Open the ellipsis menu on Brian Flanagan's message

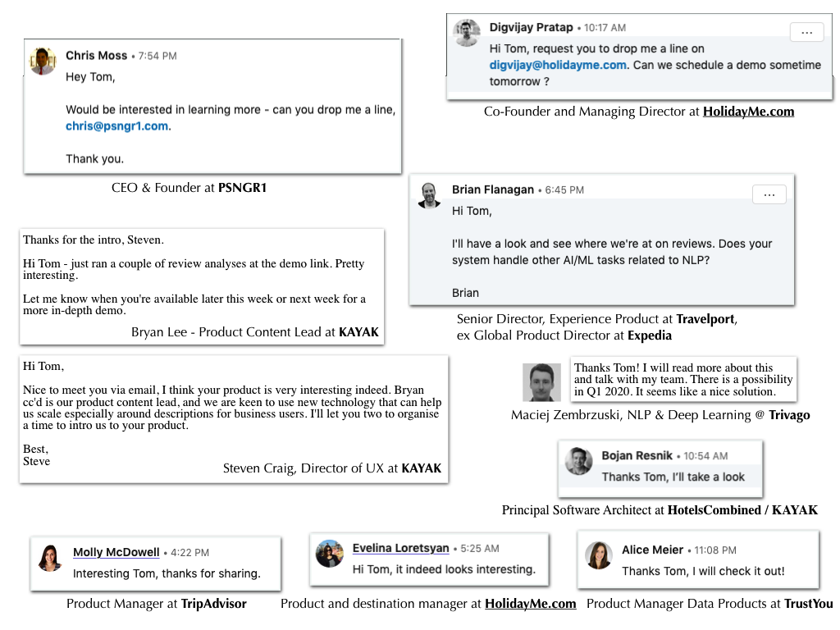769,194
